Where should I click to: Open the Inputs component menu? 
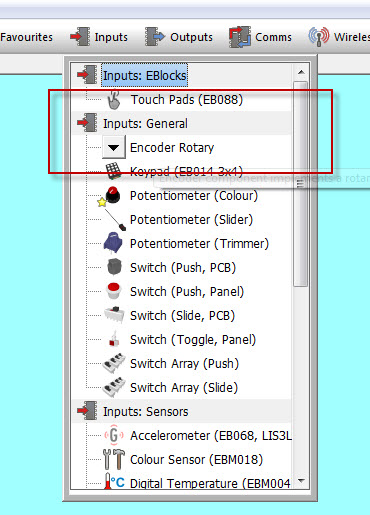pos(99,37)
